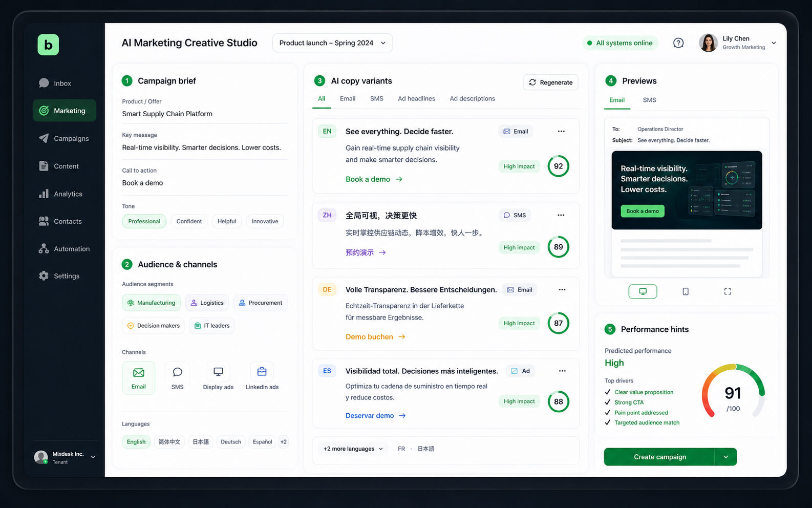This screenshot has width=812, height=508.
Task: Toggle the Confident tone chip
Action: (x=189, y=221)
